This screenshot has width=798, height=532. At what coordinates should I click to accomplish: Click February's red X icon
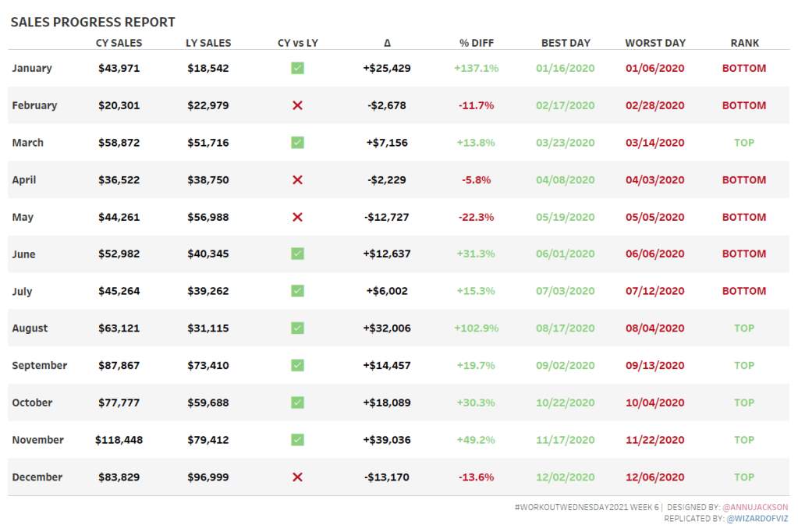[297, 105]
